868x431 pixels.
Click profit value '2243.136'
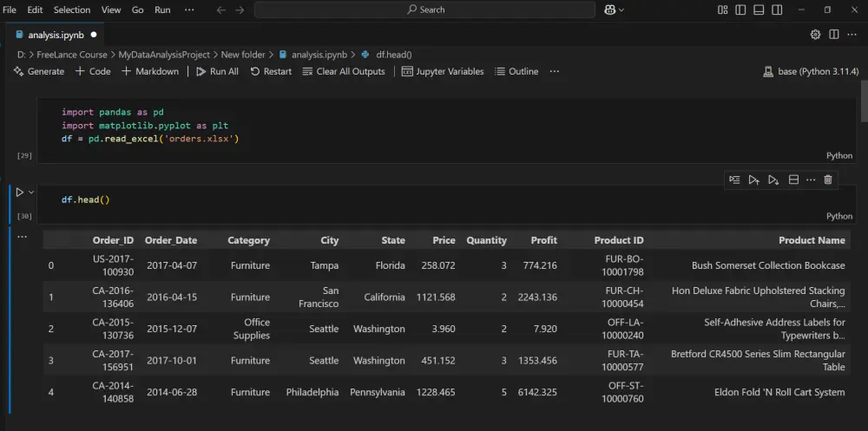(x=537, y=297)
